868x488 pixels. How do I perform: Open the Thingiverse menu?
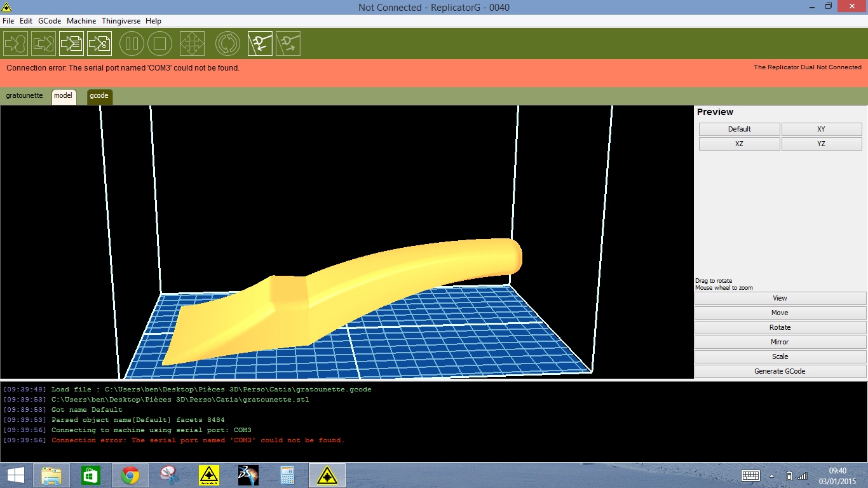tap(121, 21)
